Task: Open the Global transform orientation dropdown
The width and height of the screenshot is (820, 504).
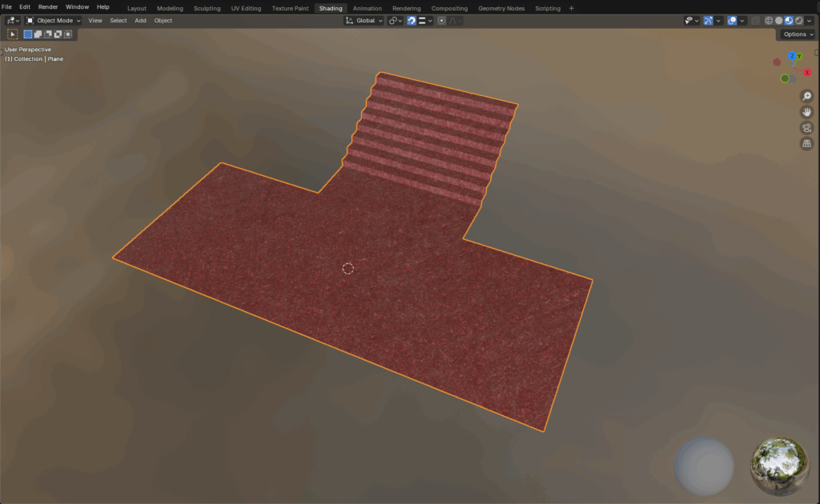Action: 364,21
